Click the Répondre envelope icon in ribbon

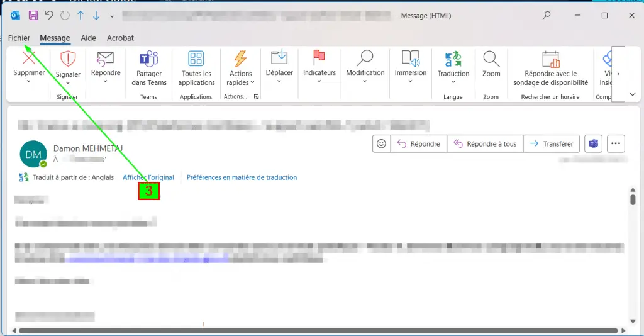106,59
